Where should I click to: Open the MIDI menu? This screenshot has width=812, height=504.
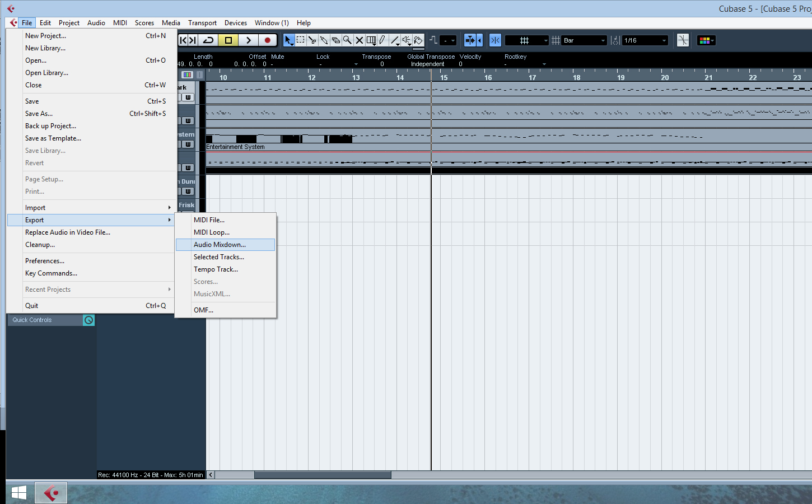[x=120, y=23]
